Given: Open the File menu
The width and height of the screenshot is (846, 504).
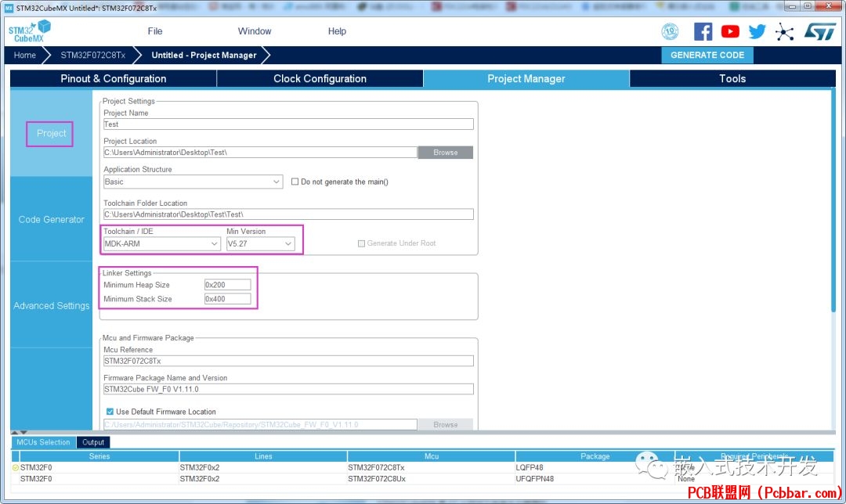Looking at the screenshot, I should coord(155,31).
